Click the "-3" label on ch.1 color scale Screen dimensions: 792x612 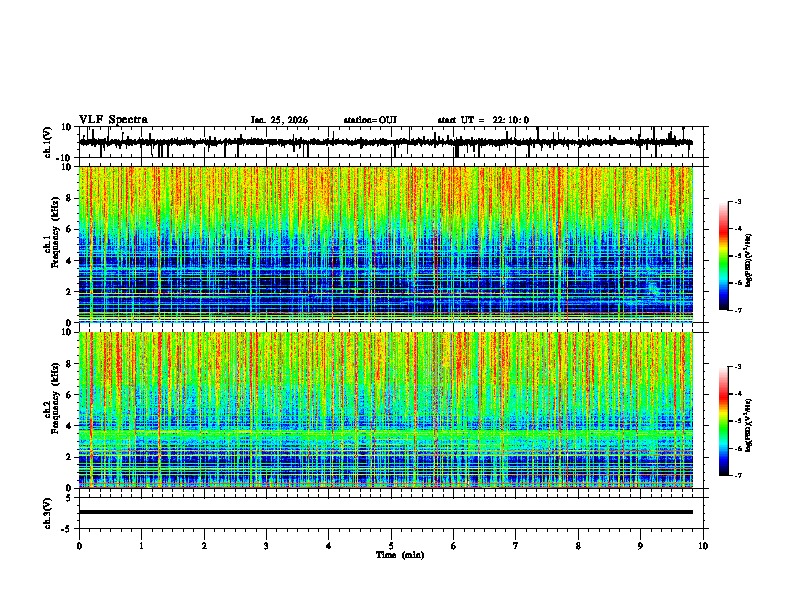[738, 202]
